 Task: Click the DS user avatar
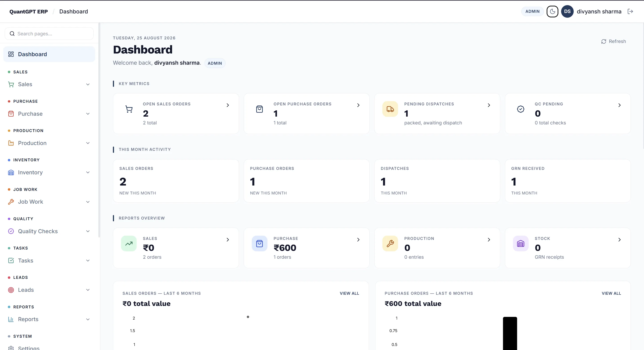pyautogui.click(x=567, y=11)
